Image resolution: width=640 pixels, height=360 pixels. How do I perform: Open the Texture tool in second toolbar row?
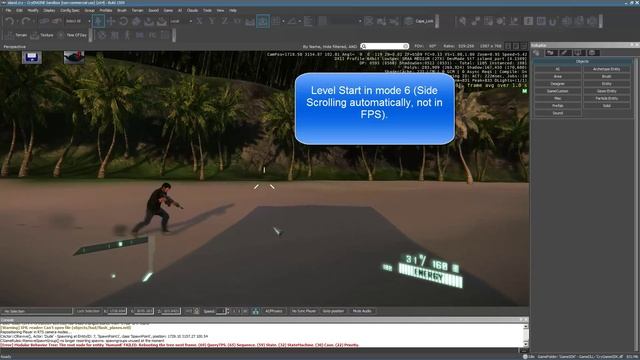(x=42, y=36)
